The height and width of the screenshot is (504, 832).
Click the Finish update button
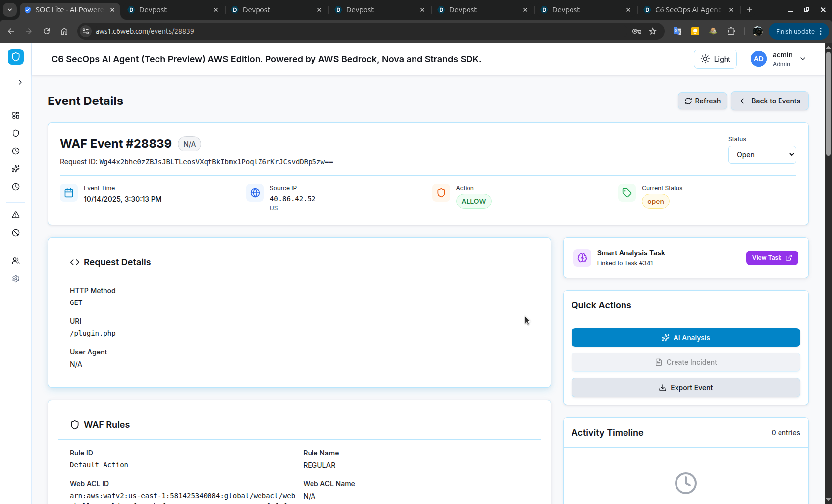pos(799,31)
